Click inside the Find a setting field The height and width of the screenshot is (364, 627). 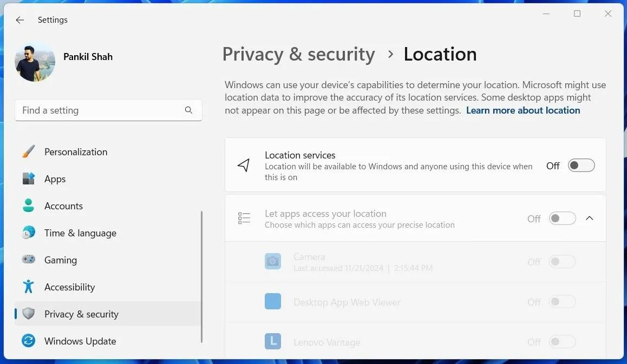pos(97,110)
